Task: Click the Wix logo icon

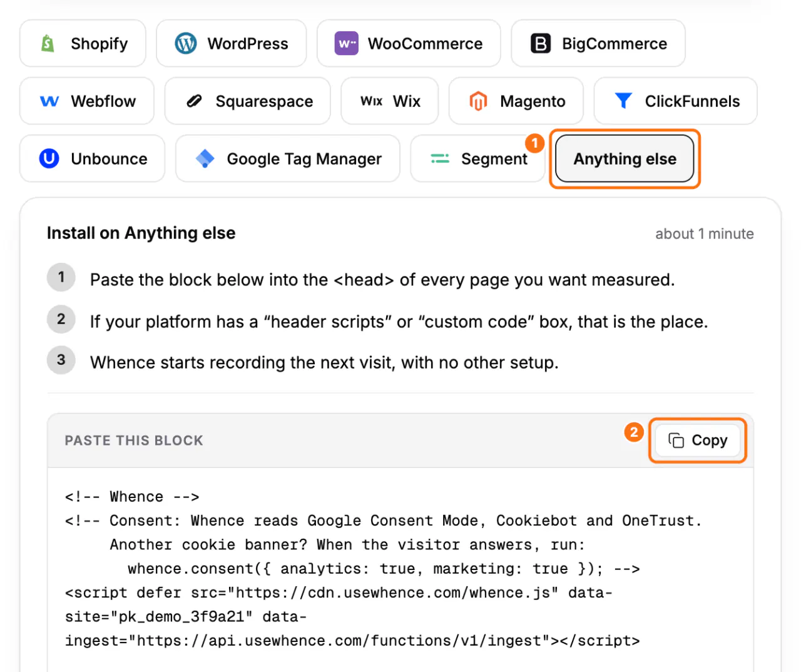Action: [371, 101]
